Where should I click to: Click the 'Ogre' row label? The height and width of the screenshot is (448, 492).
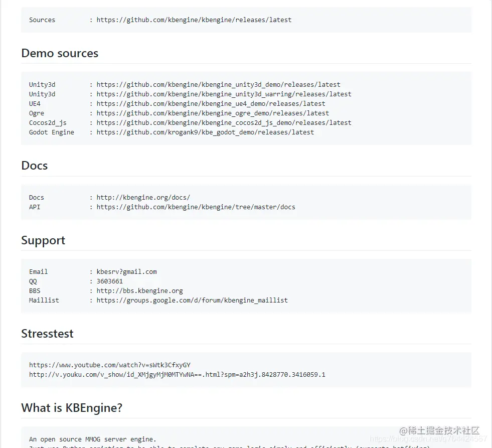pos(37,113)
